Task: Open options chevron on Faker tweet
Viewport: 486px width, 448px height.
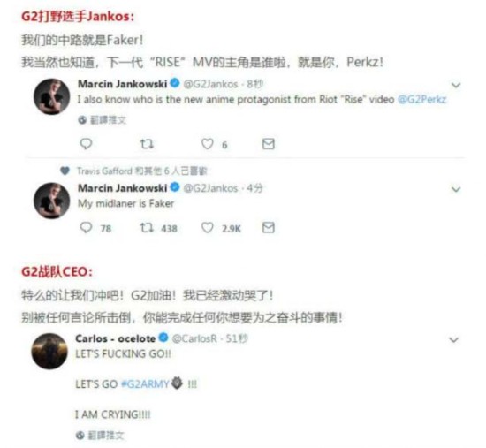Action: pos(456,189)
